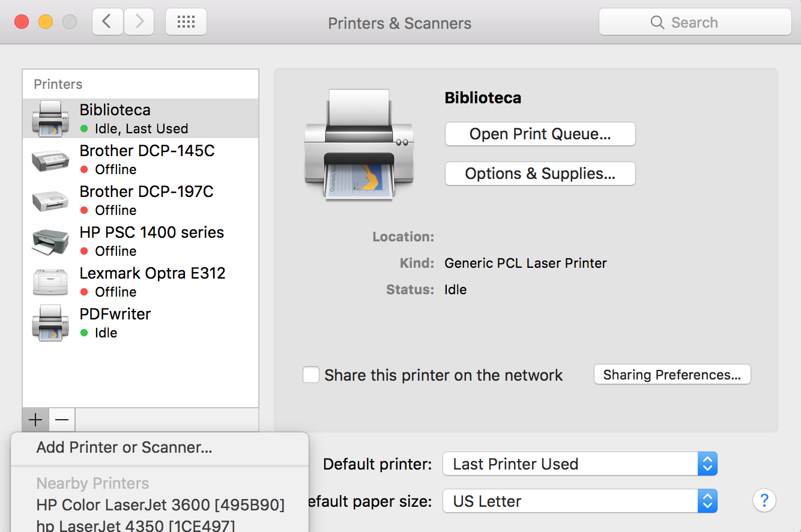Click the large Biblioteca printer preview image
Image resolution: width=801 pixels, height=532 pixels.
[358, 146]
